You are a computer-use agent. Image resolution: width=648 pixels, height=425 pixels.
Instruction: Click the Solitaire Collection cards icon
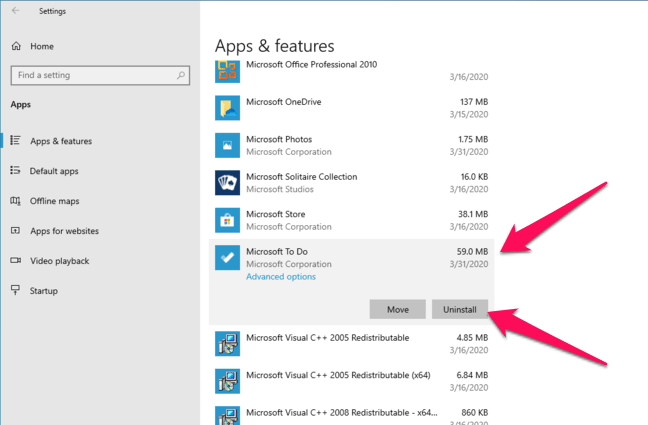[x=227, y=183]
